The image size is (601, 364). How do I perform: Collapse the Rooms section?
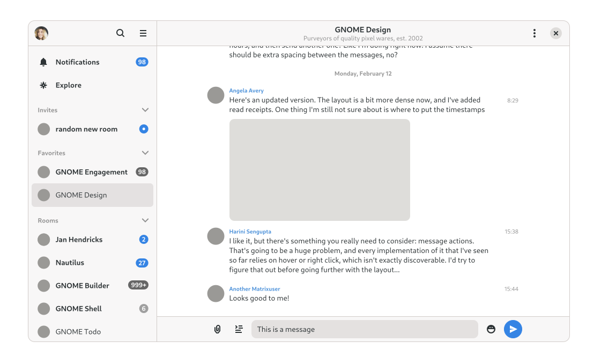pyautogui.click(x=145, y=220)
